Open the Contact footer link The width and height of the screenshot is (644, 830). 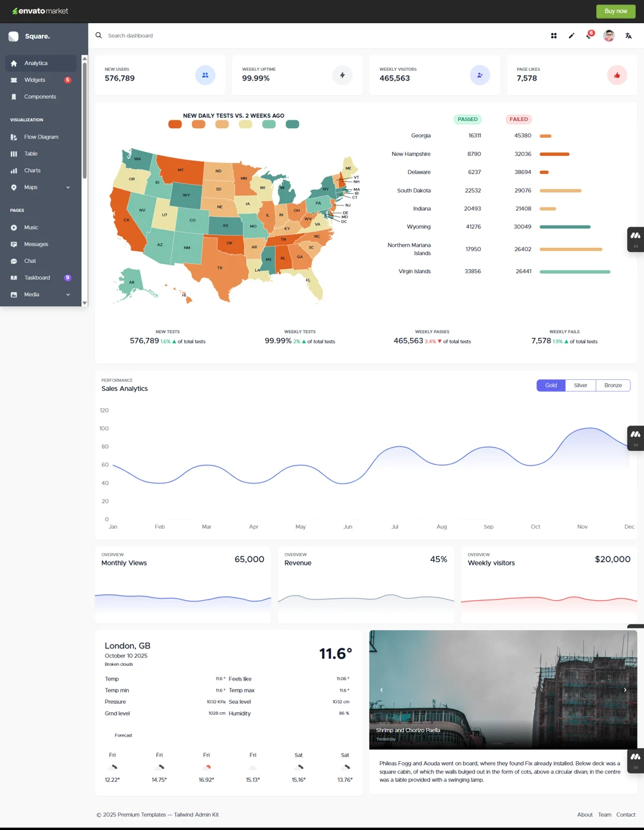pos(626,815)
